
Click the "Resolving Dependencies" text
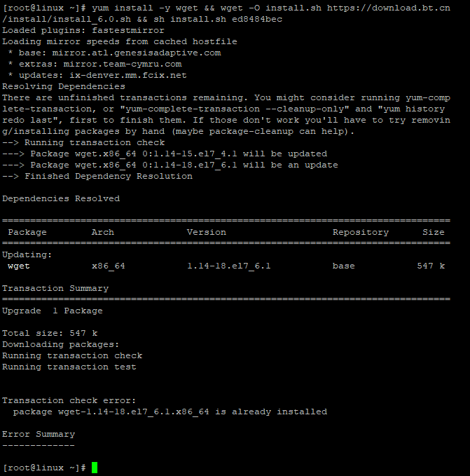pos(63,86)
